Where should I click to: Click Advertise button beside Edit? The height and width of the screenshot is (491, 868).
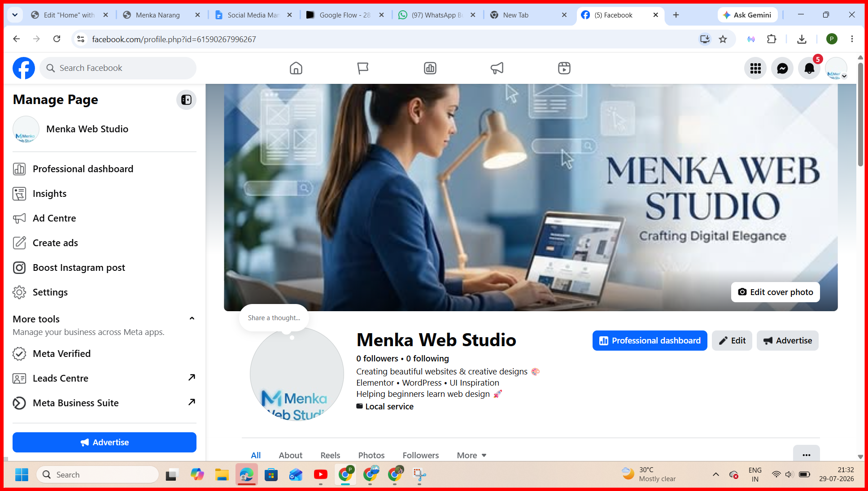coord(788,341)
